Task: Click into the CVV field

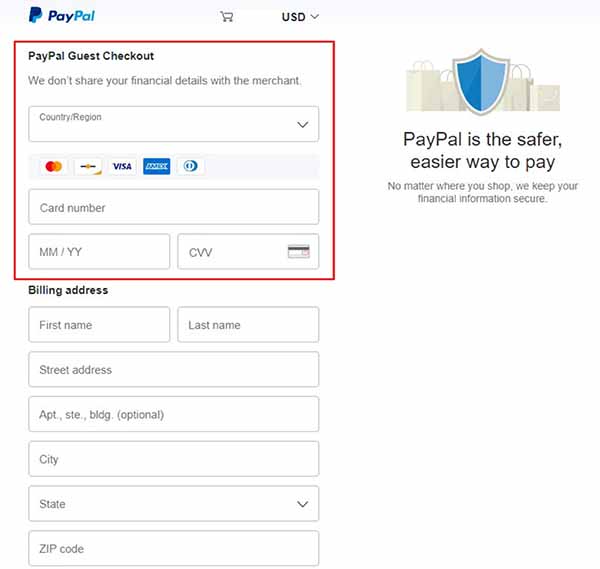Action: (x=248, y=251)
